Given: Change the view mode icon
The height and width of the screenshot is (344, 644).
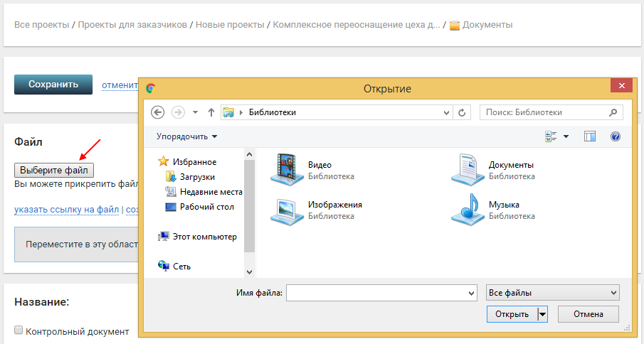Looking at the screenshot, I should (551, 136).
